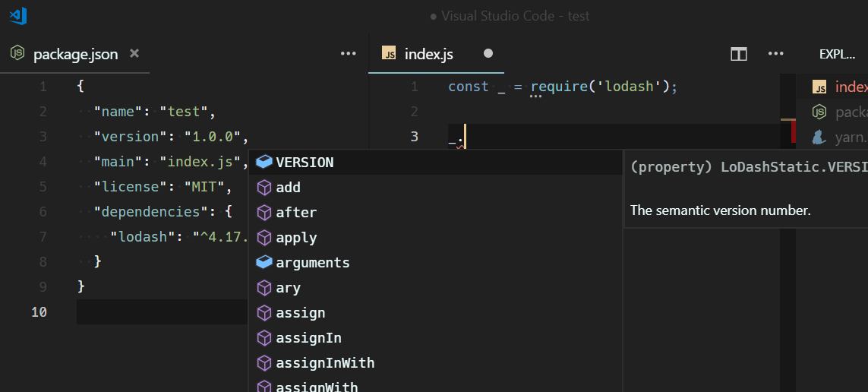Select VERSION from the suggestion list
This screenshot has width=868, height=392.
click(x=436, y=163)
